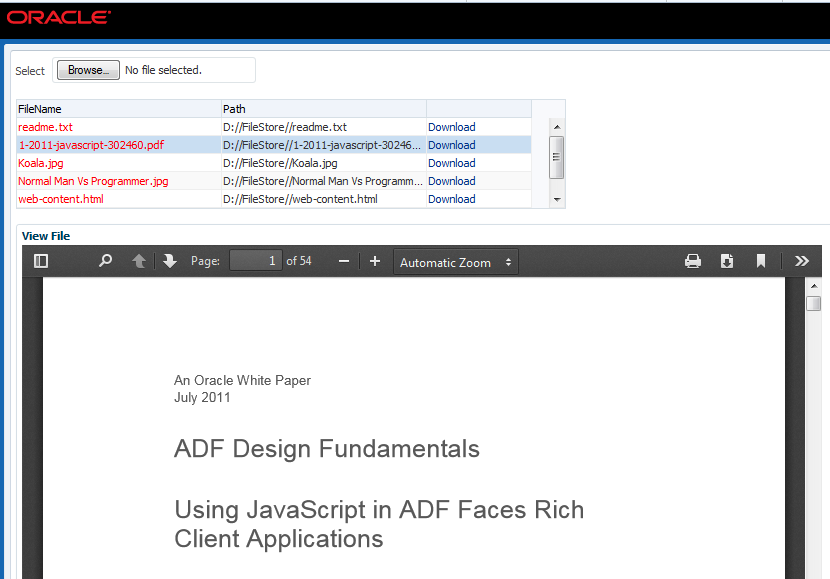Click the file table scrollbar thumb
This screenshot has width=830, height=579.
(x=557, y=157)
